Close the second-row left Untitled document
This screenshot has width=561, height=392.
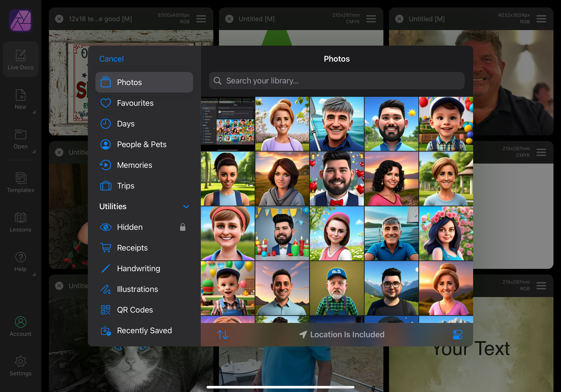59,152
